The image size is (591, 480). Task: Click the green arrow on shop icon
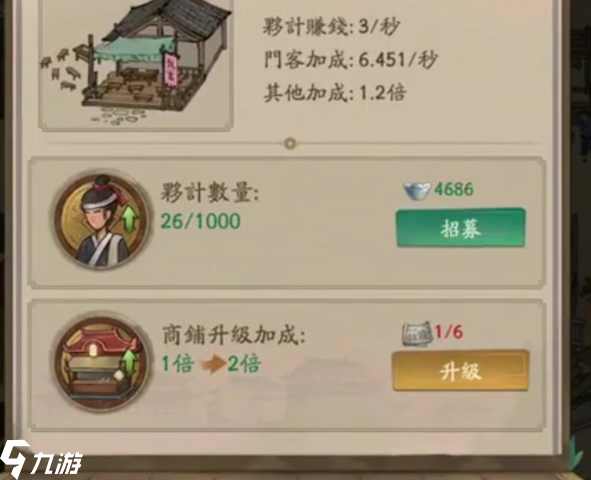[x=130, y=361]
